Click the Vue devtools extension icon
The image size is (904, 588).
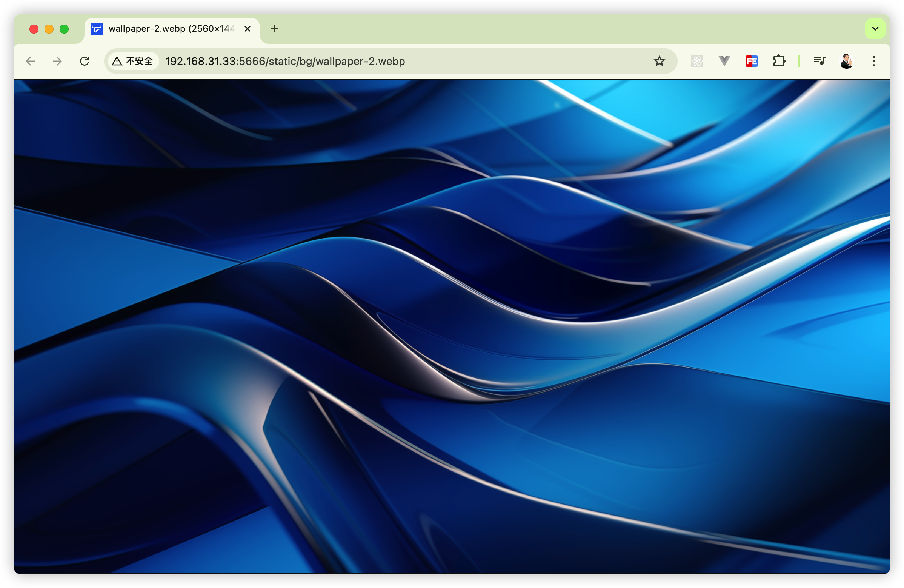click(724, 61)
